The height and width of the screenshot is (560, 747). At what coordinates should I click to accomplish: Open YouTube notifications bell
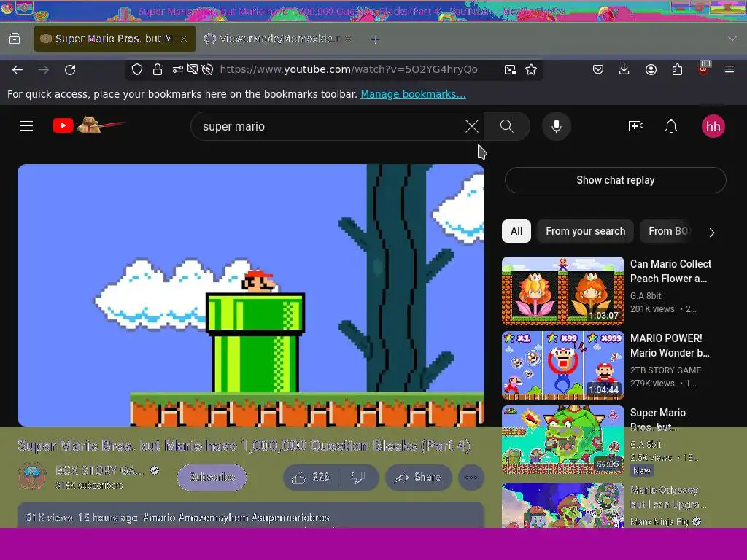coord(671,126)
